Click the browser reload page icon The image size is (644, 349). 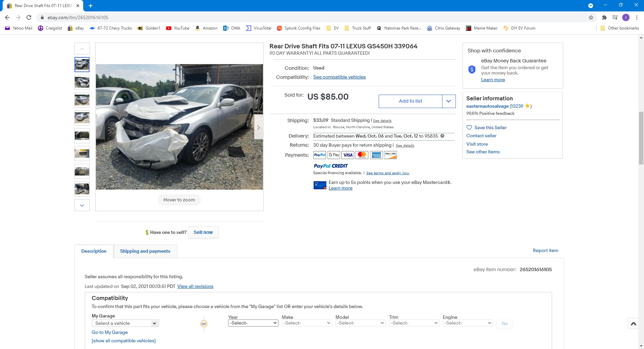click(x=29, y=17)
